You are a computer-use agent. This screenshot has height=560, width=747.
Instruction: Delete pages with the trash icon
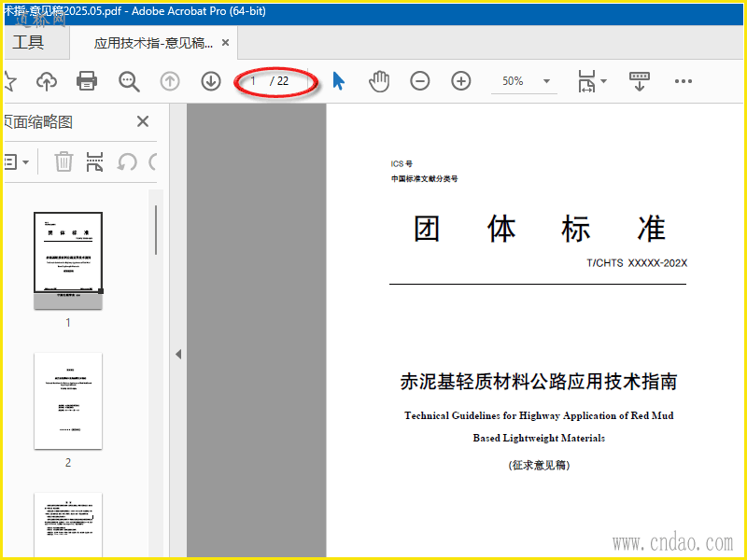coord(63,161)
